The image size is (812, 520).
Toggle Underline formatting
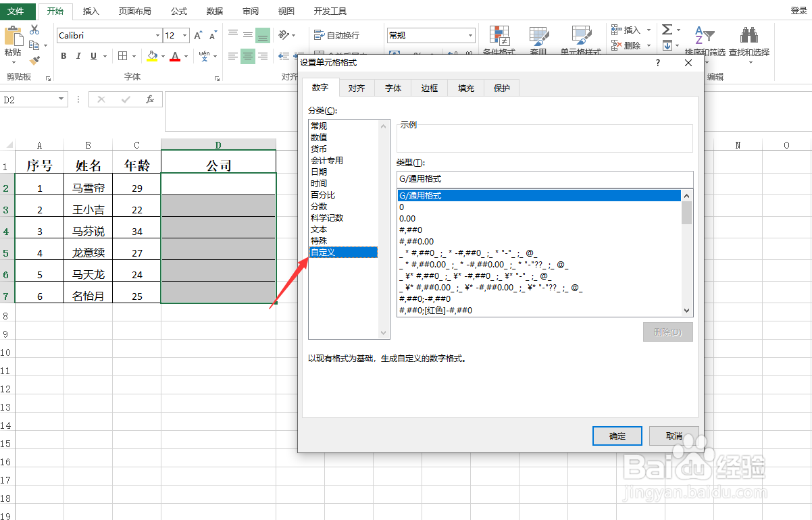(x=93, y=56)
